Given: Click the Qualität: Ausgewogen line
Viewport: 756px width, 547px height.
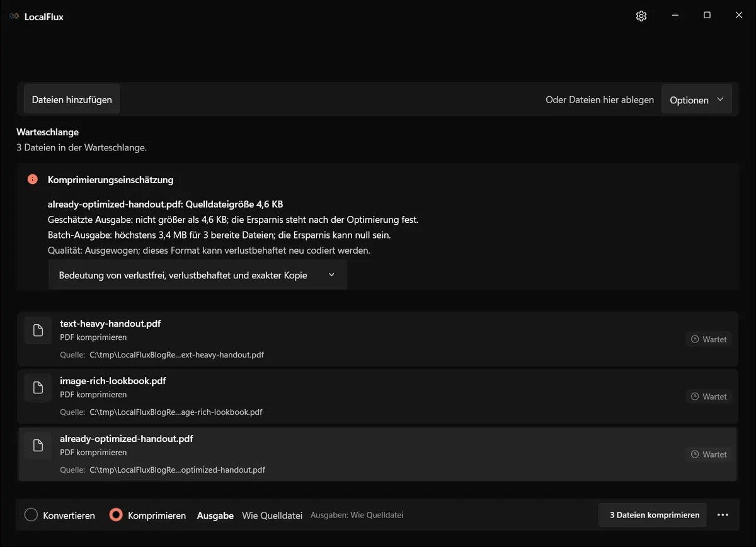Looking at the screenshot, I should 209,251.
